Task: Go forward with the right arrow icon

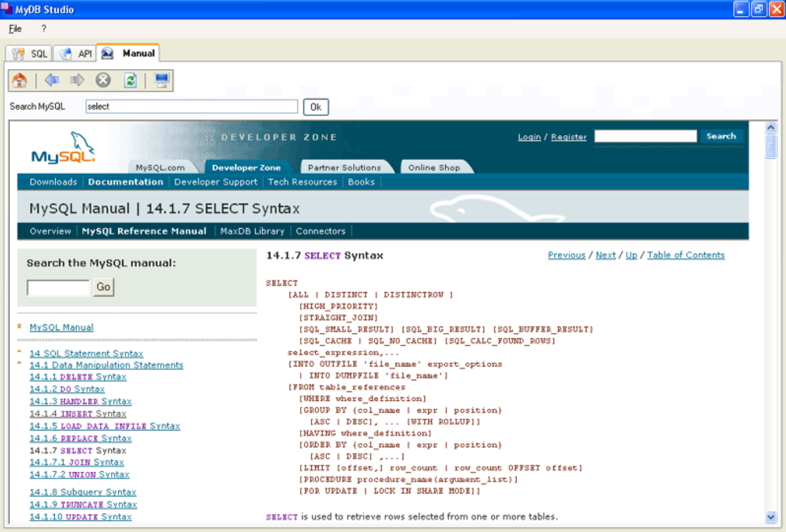Action: (x=77, y=80)
